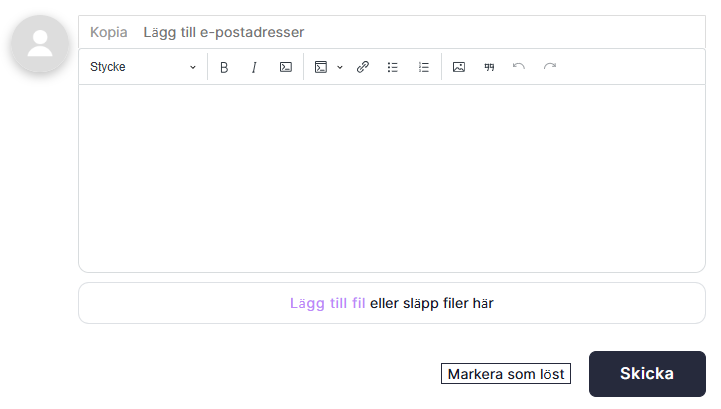Toggle italic formatting
The height and width of the screenshot is (409, 721).
click(x=254, y=67)
